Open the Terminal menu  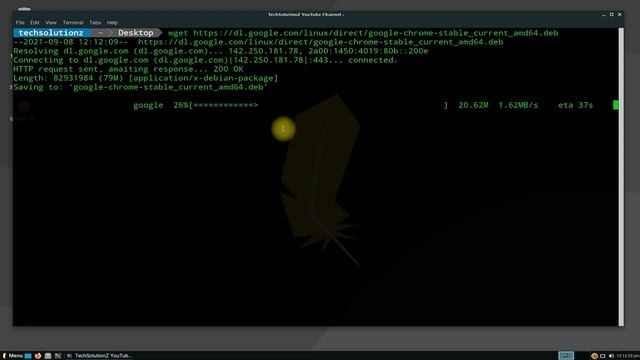click(73, 22)
